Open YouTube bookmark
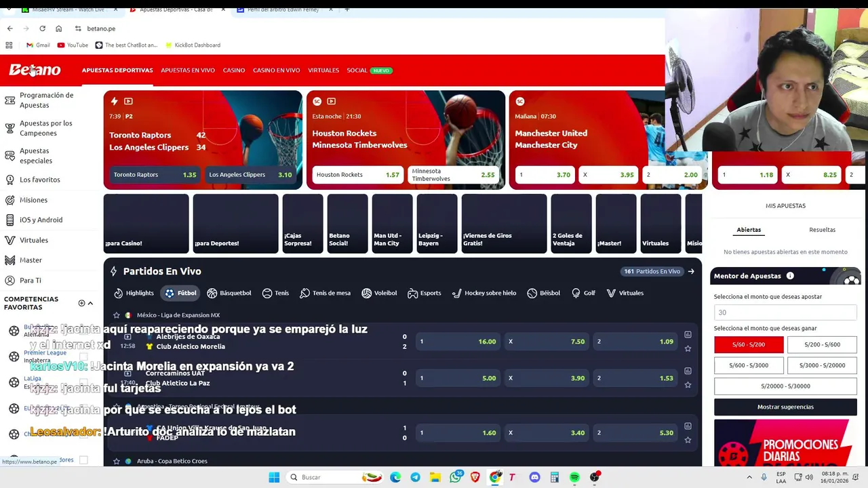Image resolution: width=868 pixels, height=488 pixels. 73,45
